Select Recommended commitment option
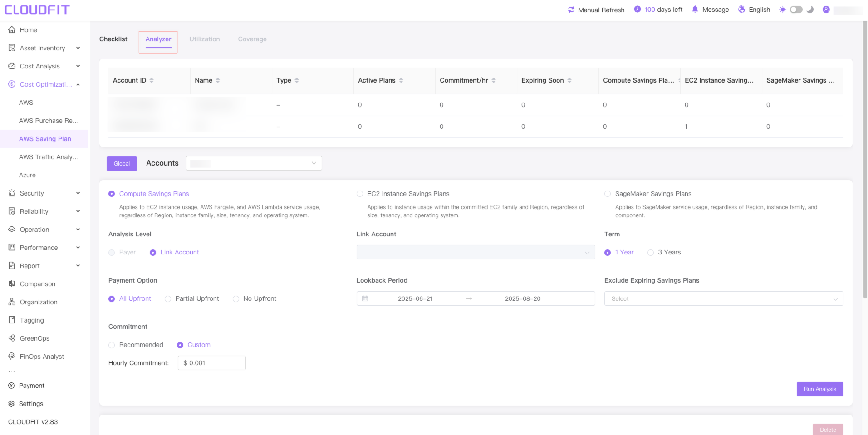The height and width of the screenshot is (435, 868). coord(112,345)
